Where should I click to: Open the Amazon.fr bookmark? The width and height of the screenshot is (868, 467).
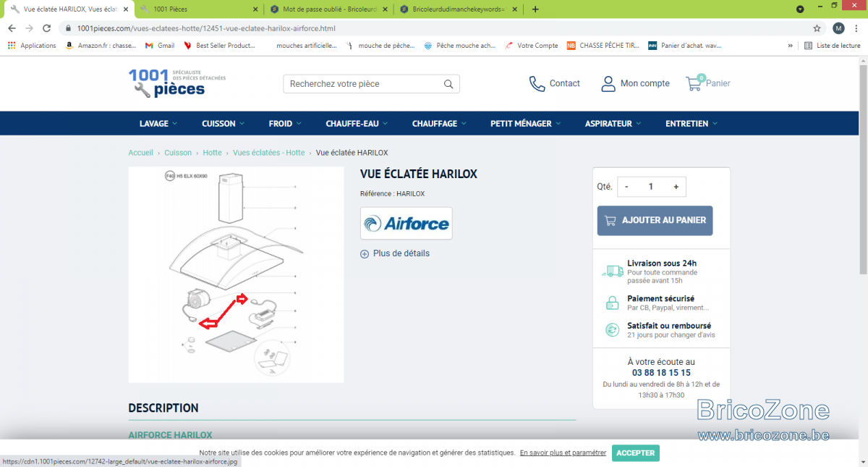[x=101, y=45]
